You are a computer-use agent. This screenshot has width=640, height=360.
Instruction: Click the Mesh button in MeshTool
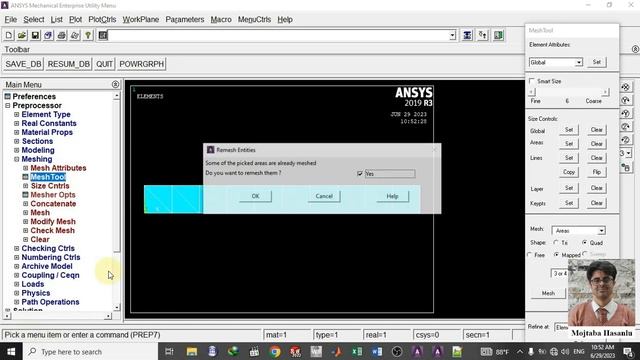[x=548, y=293]
